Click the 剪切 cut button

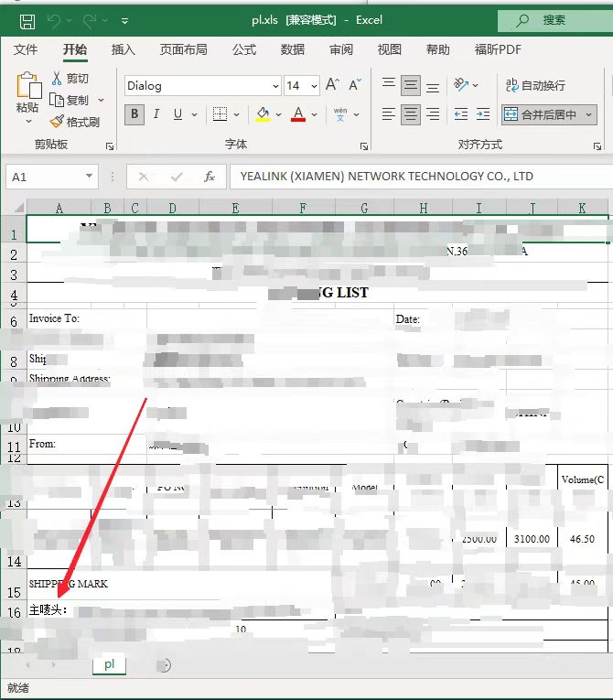click(70, 79)
